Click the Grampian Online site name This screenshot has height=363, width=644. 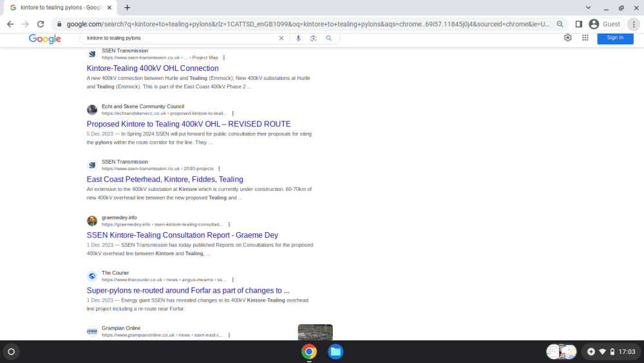click(x=121, y=328)
